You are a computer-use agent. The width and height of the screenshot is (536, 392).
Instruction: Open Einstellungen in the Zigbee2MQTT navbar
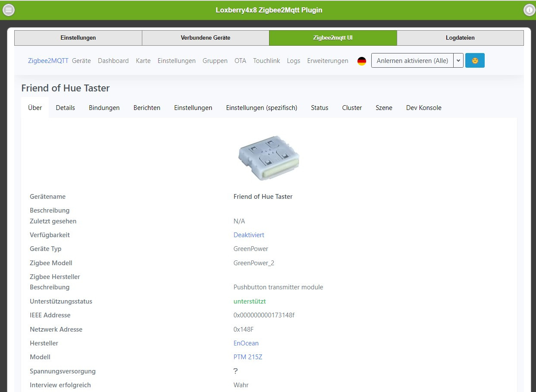(177, 61)
